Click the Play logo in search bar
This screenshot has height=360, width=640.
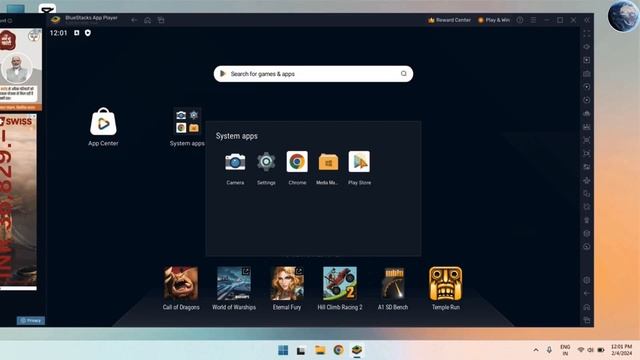point(222,73)
